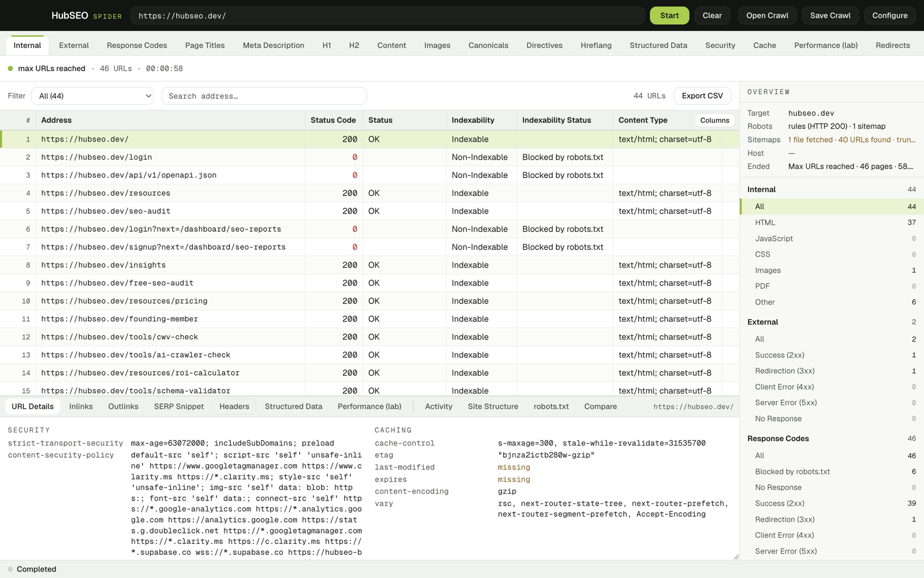The image size is (924, 578).
Task: Select the hubseo.dev/insights URL row
Action: coord(370,265)
